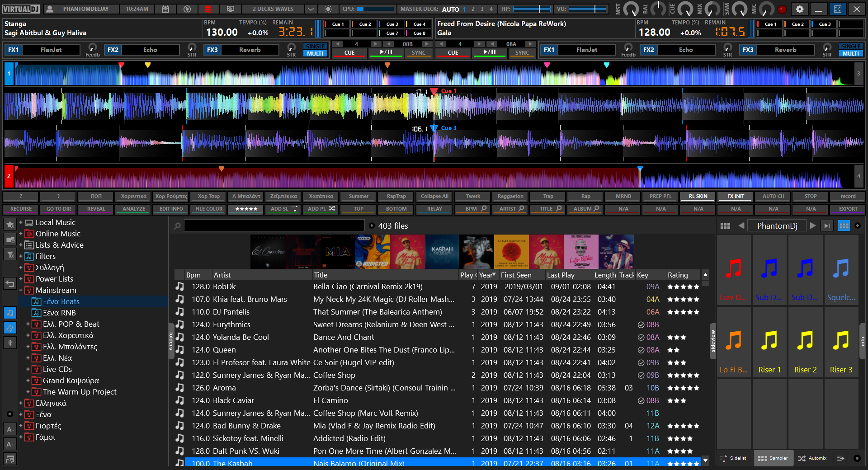Click the decrease font size A- icon
Viewport: 868px width, 470px height.
10,429
